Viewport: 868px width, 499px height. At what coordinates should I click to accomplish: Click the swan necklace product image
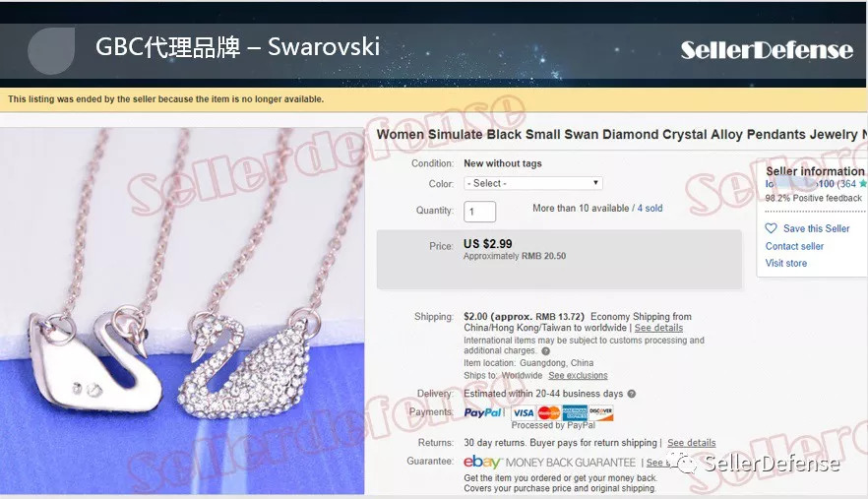point(182,311)
